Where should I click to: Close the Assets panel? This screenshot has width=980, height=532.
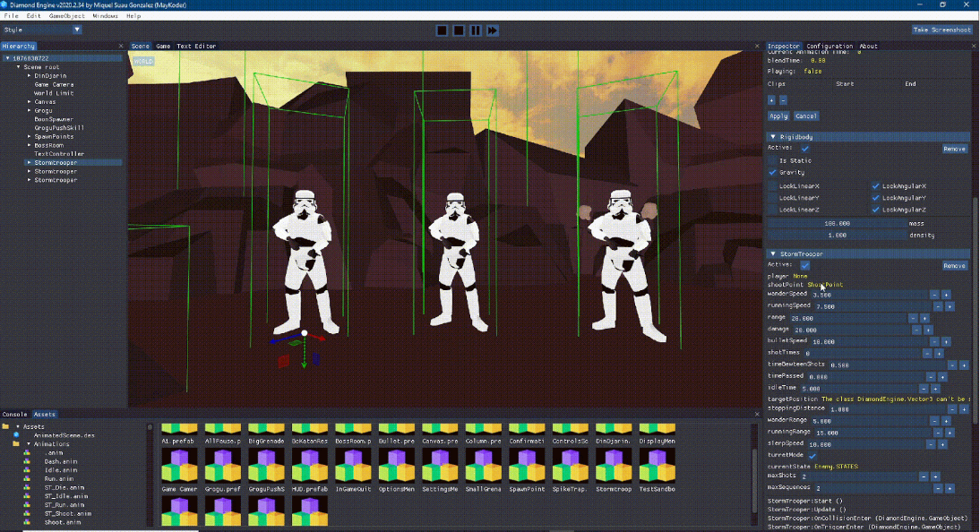point(757,415)
